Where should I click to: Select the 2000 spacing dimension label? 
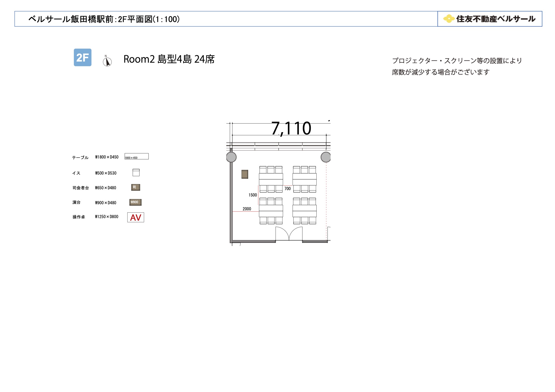(x=247, y=209)
